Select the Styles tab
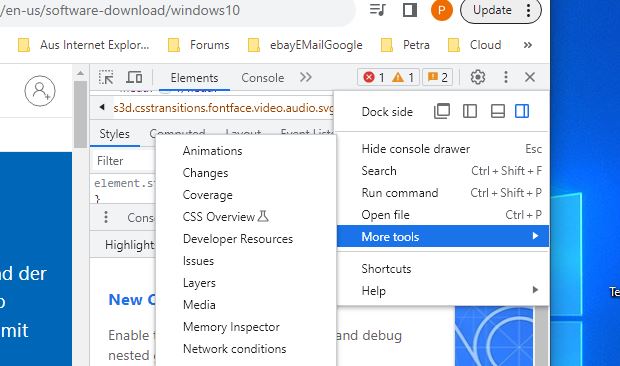Image resolution: width=620 pixels, height=366 pixels. [x=115, y=134]
